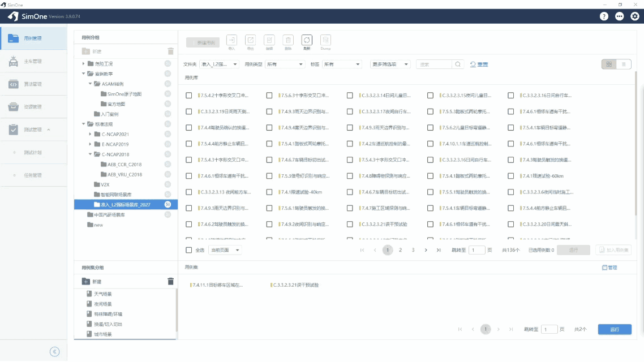This screenshot has width=644, height=362.
Task: Expand the E-NCAP2019 tree folder
Action: 91,144
